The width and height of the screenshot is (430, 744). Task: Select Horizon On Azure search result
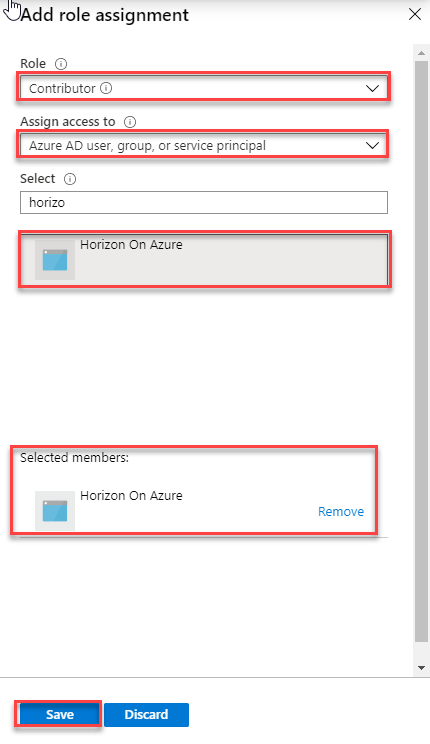[205, 259]
